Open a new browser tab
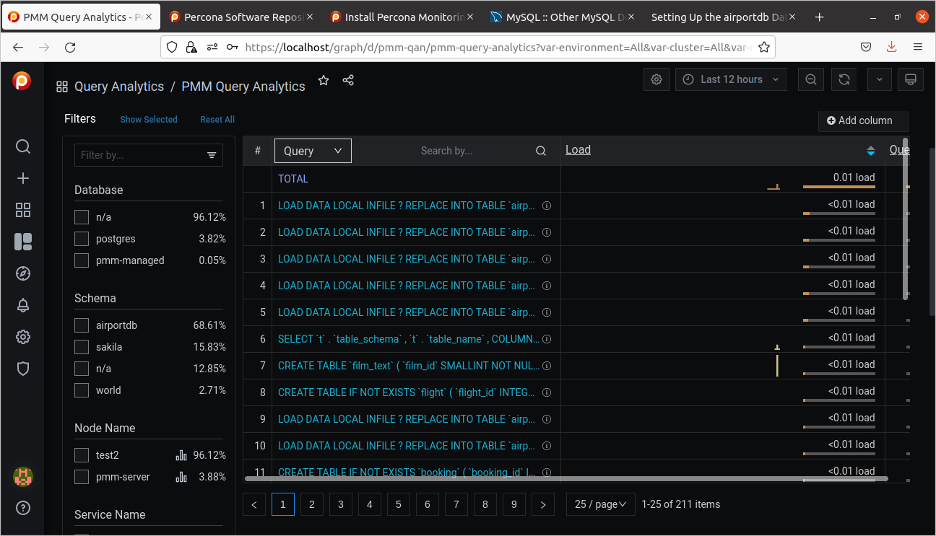 [819, 17]
